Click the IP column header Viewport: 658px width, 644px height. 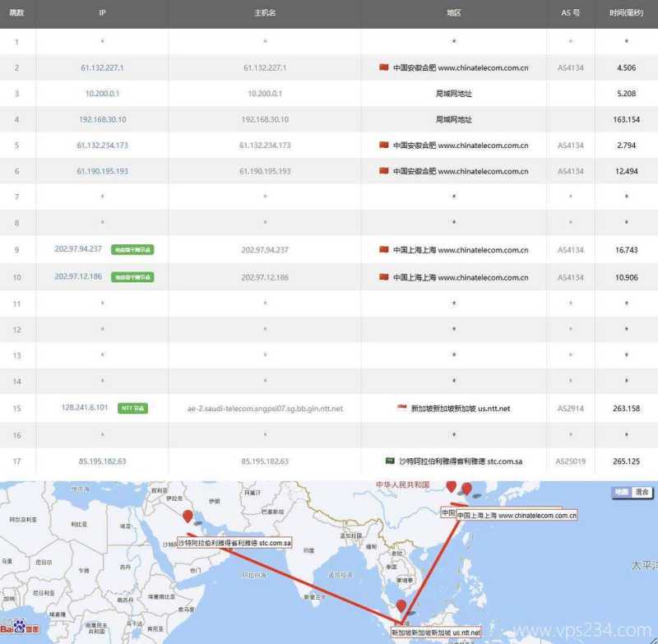[102, 13]
